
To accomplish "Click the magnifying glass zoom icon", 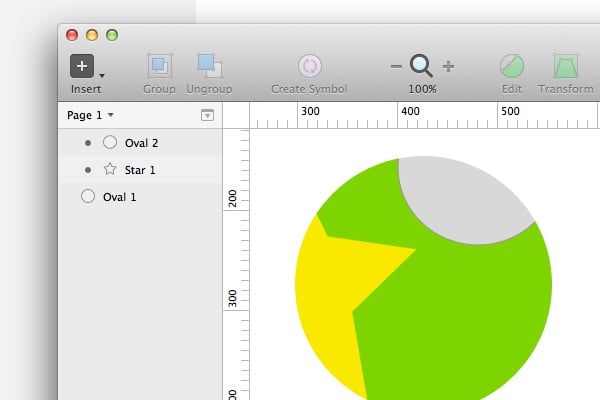I will [x=421, y=66].
